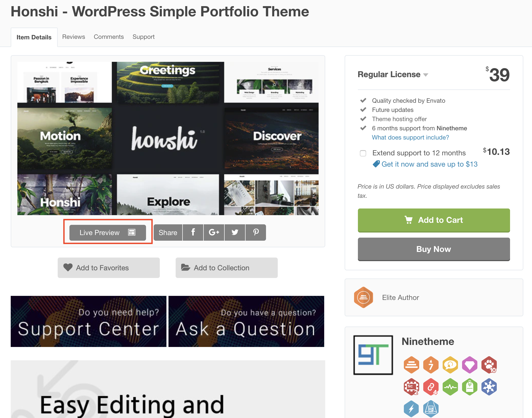Click Theme hosting offer text
This screenshot has height=418, width=532.
pyautogui.click(x=399, y=119)
